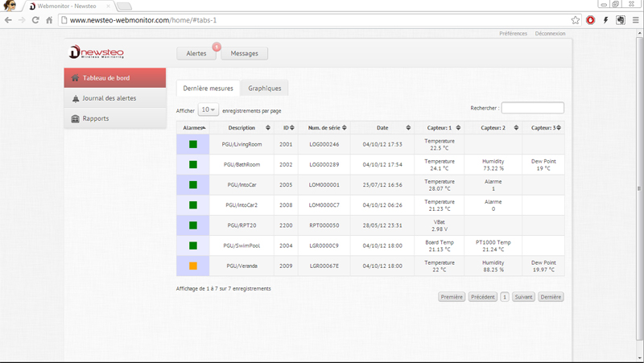
Task: Sort by Capteur: 3 column
Action: 543,128
